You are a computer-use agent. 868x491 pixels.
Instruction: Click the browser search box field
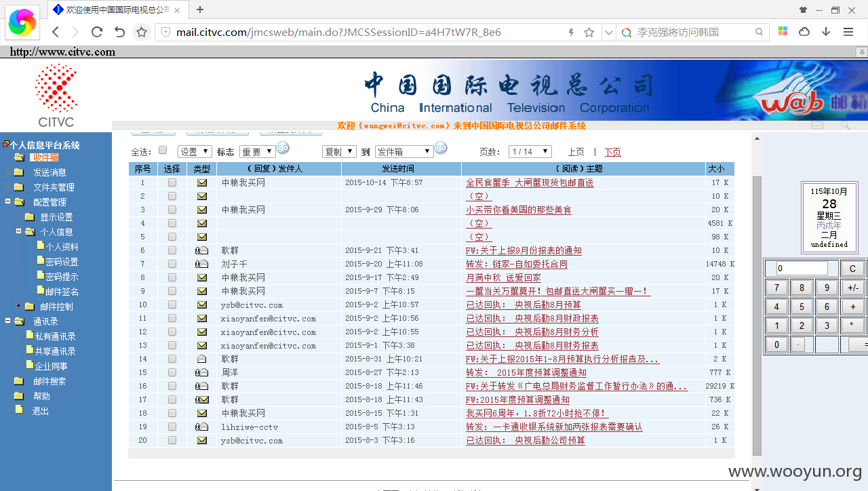pos(692,32)
